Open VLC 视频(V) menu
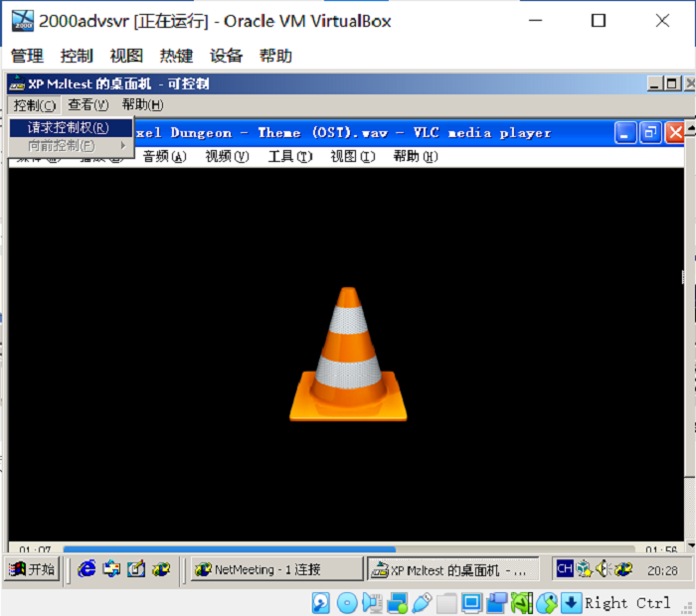The image size is (696, 616). (228, 157)
